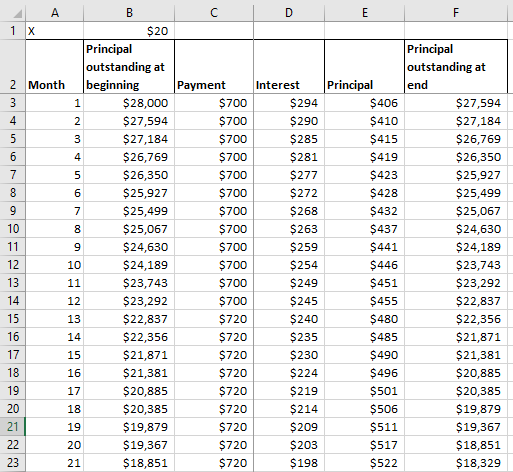Click the Principal header in column E
Viewport: 513px width, 472px height.
[365, 67]
